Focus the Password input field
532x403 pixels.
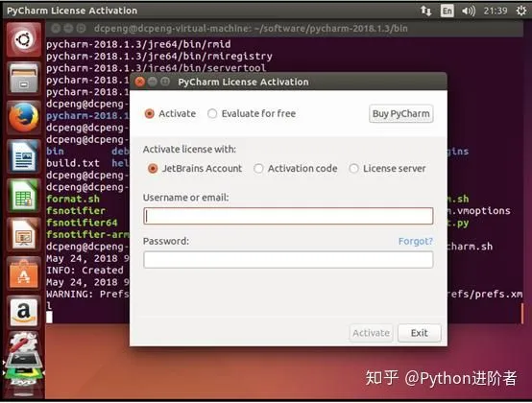coord(288,260)
